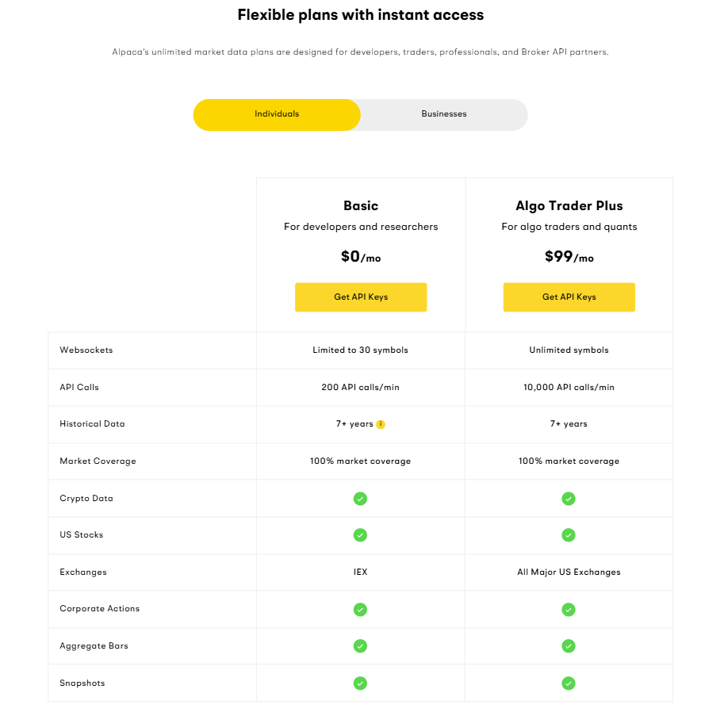The image size is (728, 716).
Task: Click Algo Trader Plus Corporate Actions checkmark
Action: click(x=569, y=609)
